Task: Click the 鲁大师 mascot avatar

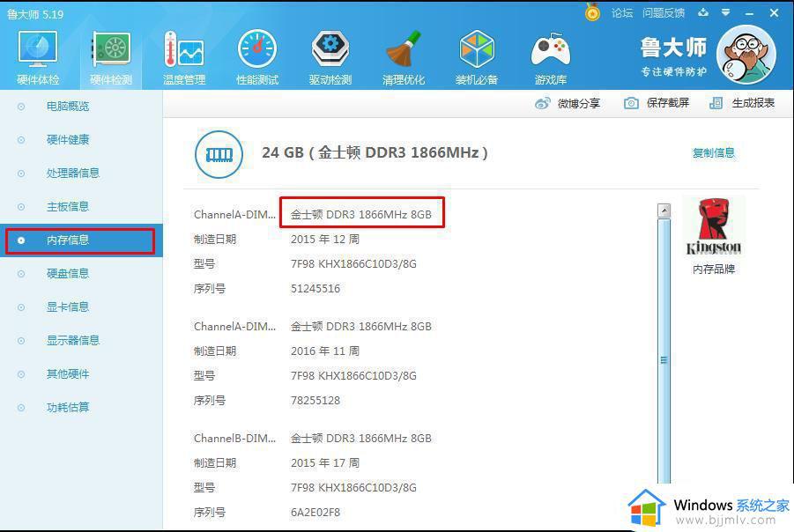Action: (x=746, y=55)
